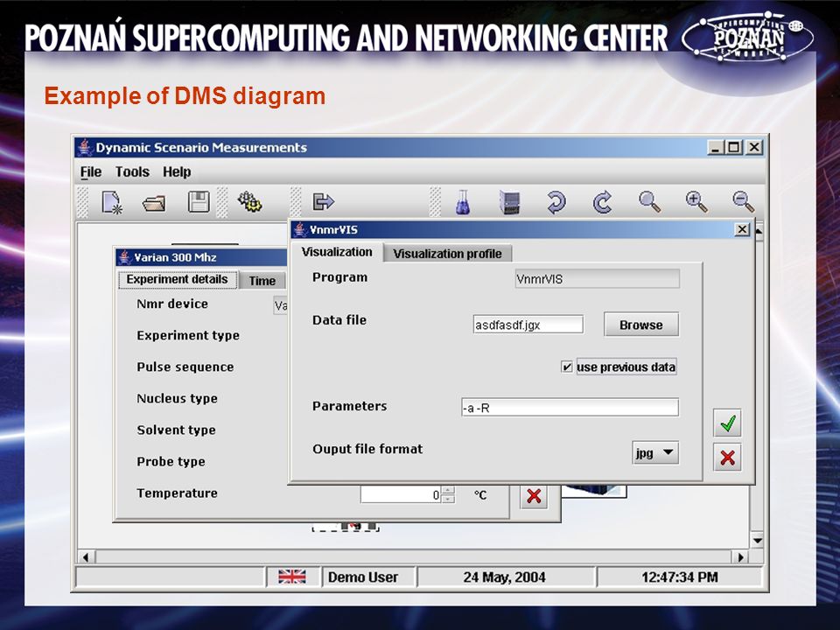Click the 'Data file' label
This screenshot has width=840, height=630.
[x=339, y=320]
